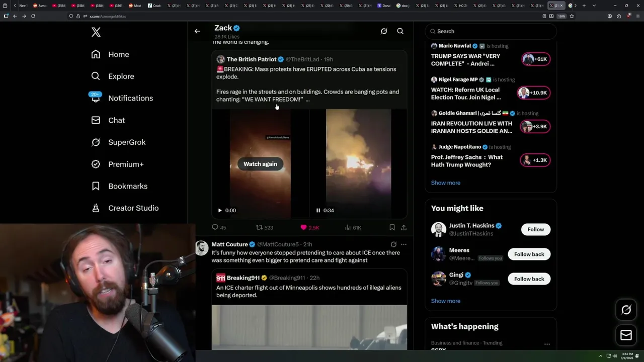Screen dimensions: 644x362
Task: Open The British Patriot profile name
Action: (x=252, y=59)
